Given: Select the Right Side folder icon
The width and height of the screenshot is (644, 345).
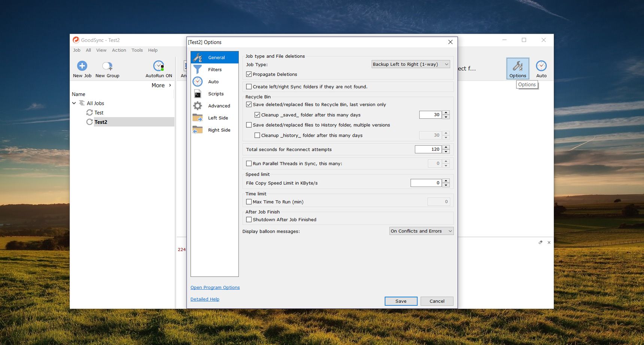Looking at the screenshot, I should coord(198,130).
